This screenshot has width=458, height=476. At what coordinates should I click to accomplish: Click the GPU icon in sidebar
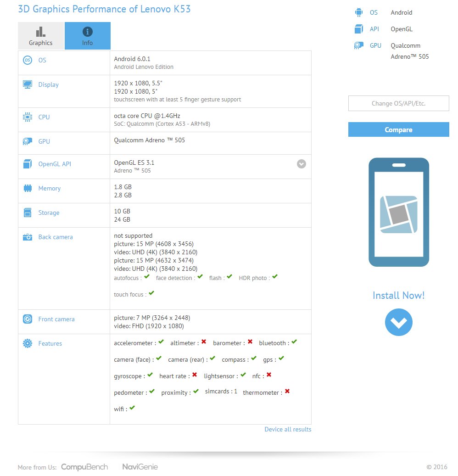(x=359, y=45)
